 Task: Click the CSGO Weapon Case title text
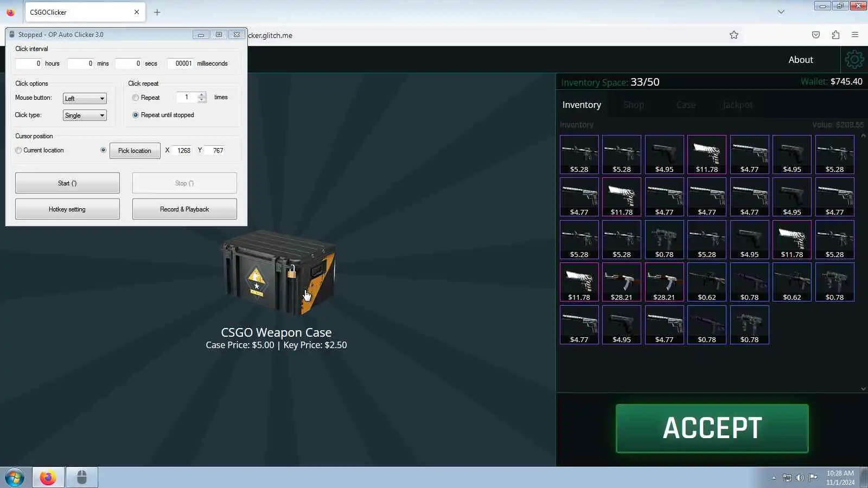point(276,332)
